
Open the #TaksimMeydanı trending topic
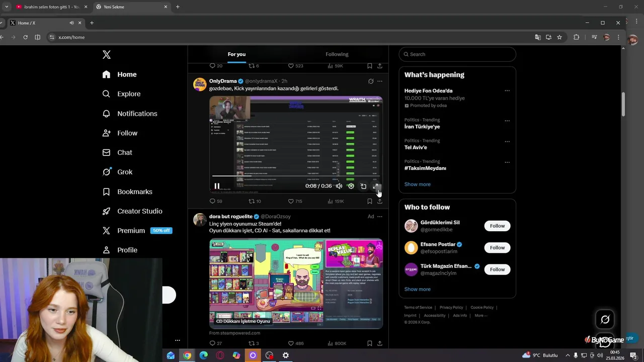click(425, 168)
